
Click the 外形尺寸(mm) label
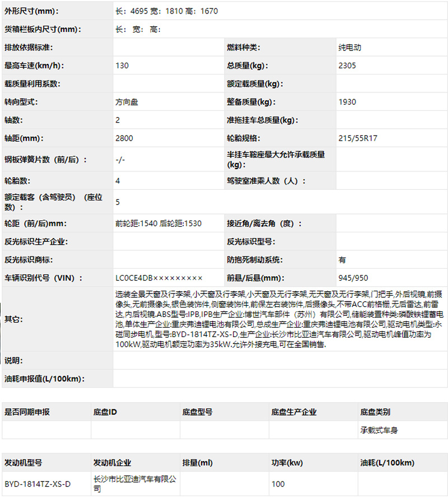coord(31,11)
